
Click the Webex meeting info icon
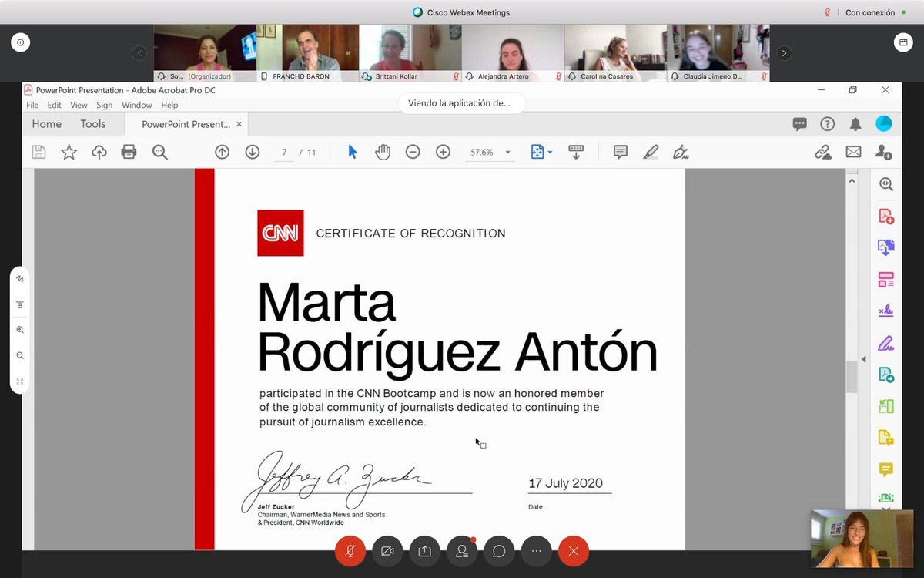click(20, 43)
